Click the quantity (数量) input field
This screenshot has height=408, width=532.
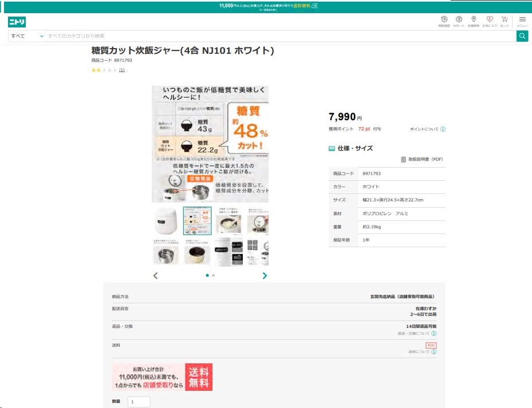point(139,402)
